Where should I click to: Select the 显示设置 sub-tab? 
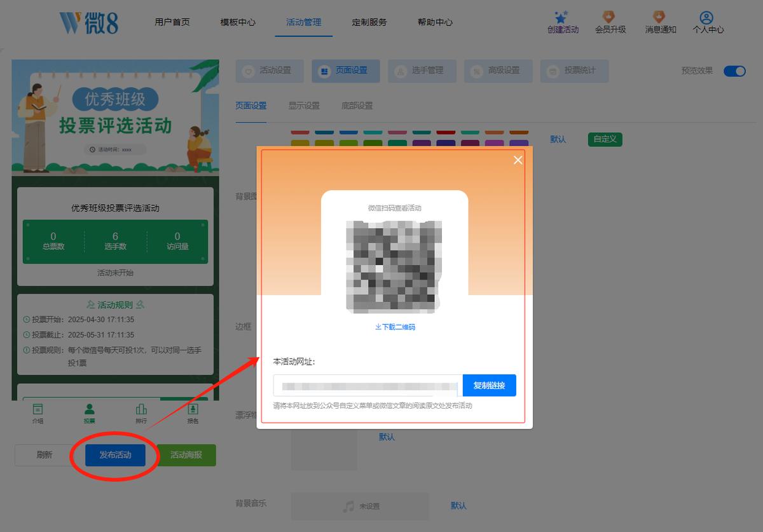coord(304,106)
